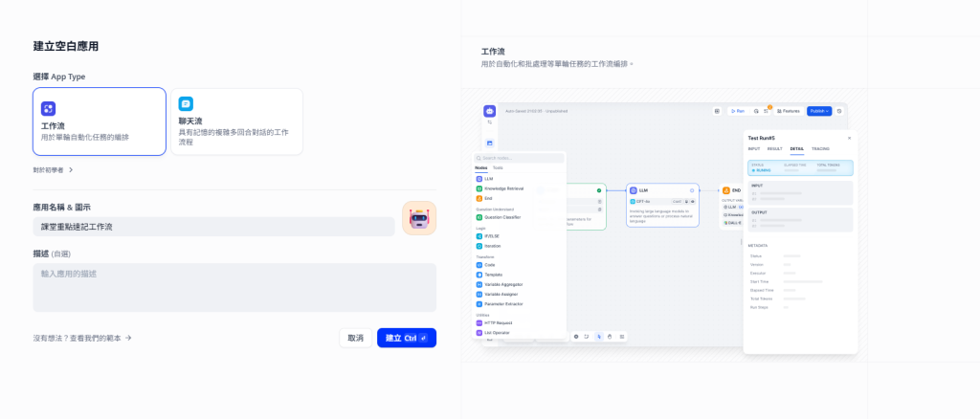Click the purple 工作流 workflow icon
The image size is (980, 419).
pyautogui.click(x=48, y=109)
